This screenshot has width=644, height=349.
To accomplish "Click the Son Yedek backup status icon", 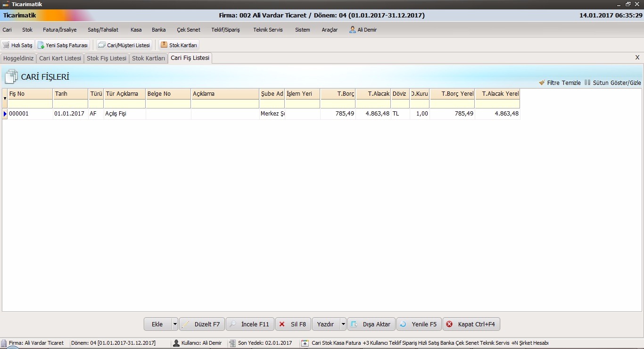I will click(232, 343).
